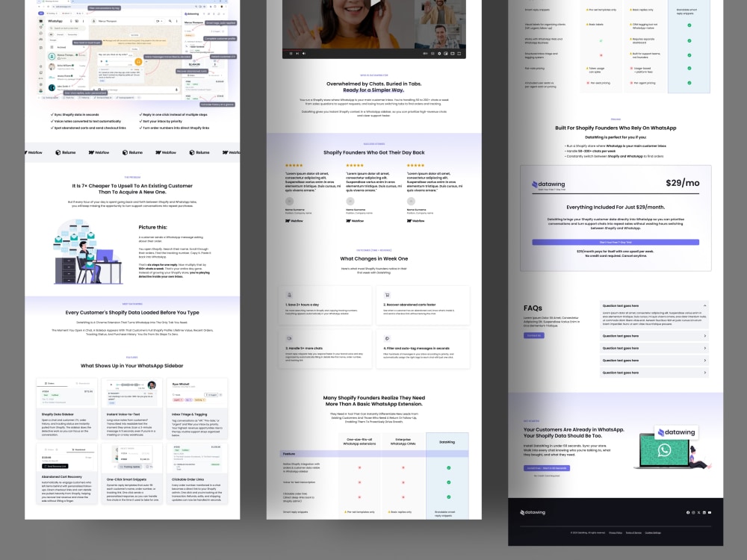
Task: Play the voice note in WhatsApp mockup
Action: point(102,61)
